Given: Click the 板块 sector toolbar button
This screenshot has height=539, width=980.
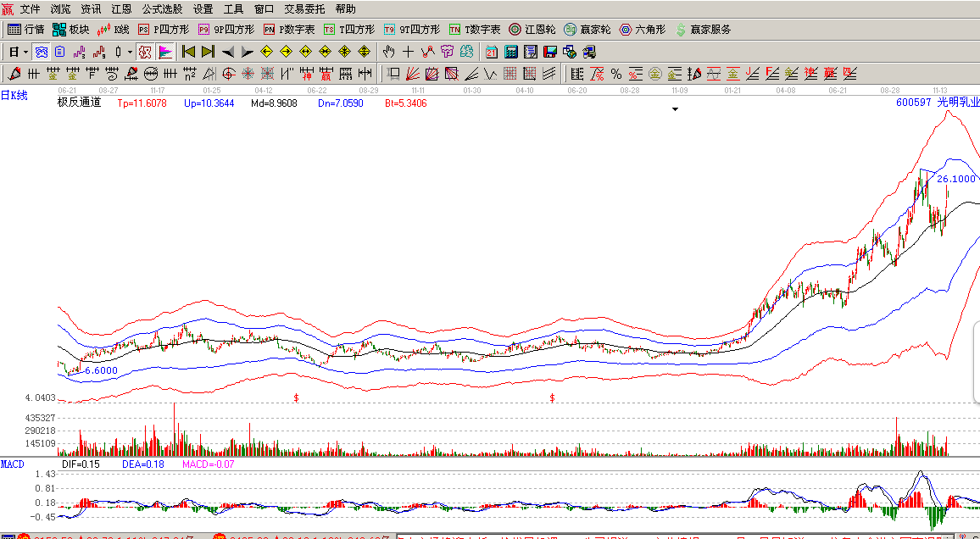Looking at the screenshot, I should tap(70, 30).
